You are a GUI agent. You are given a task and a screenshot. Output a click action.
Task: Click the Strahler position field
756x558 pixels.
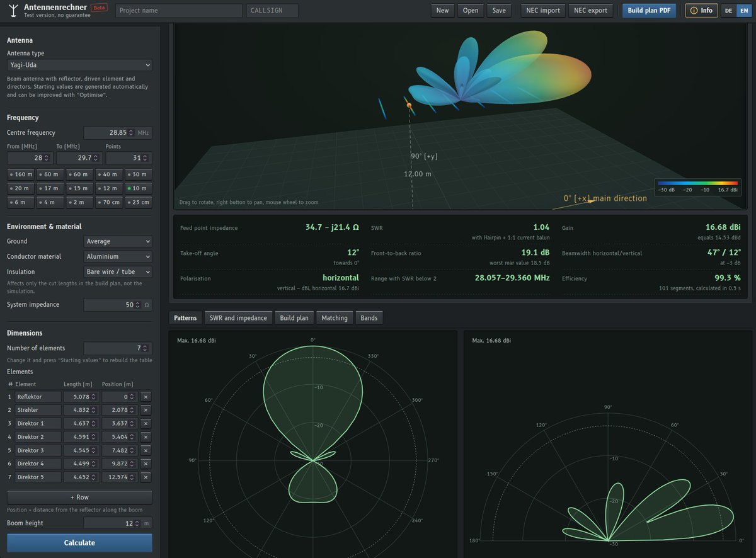point(119,410)
